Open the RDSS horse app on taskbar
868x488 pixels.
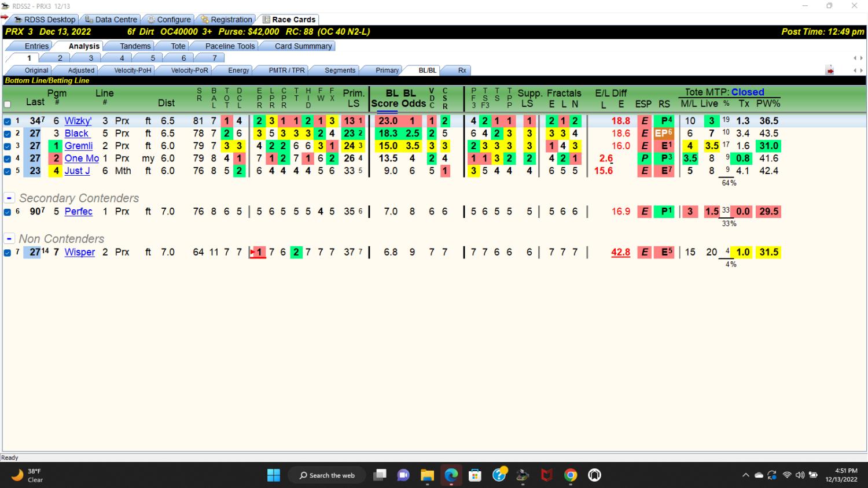pos(523,475)
